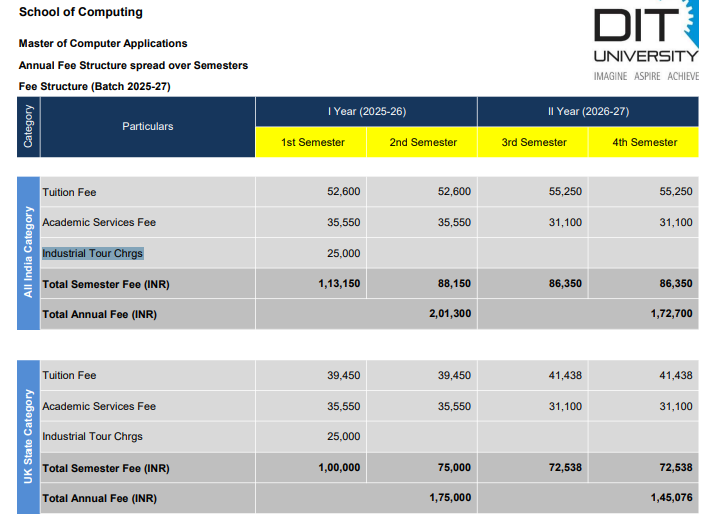Click the highlighted "Industrial Tour Chrgs" text
Image resolution: width=722 pixels, height=529 pixels.
(93, 254)
